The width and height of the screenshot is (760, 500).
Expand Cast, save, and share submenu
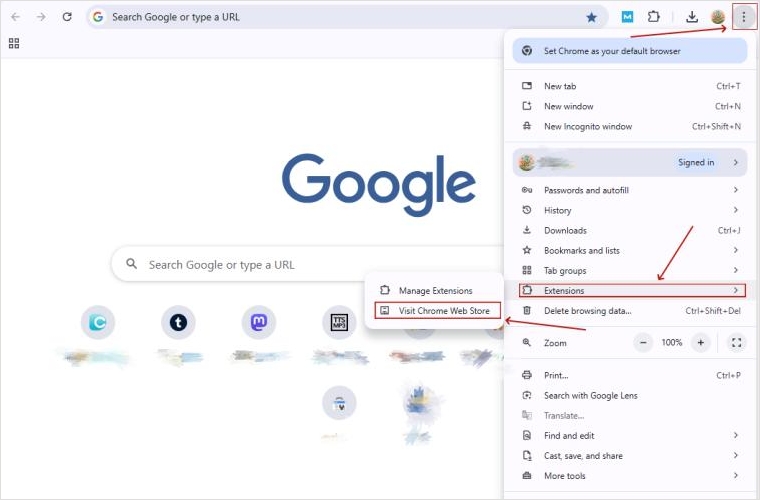point(630,455)
